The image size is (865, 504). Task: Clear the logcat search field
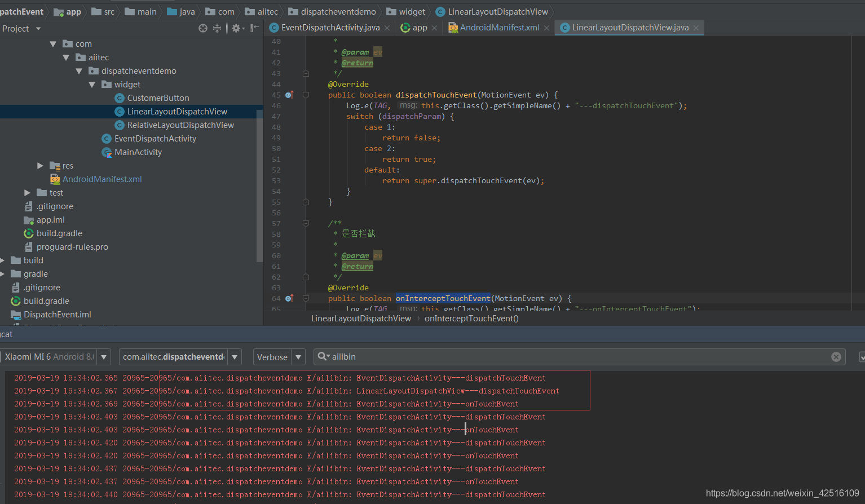tap(836, 357)
